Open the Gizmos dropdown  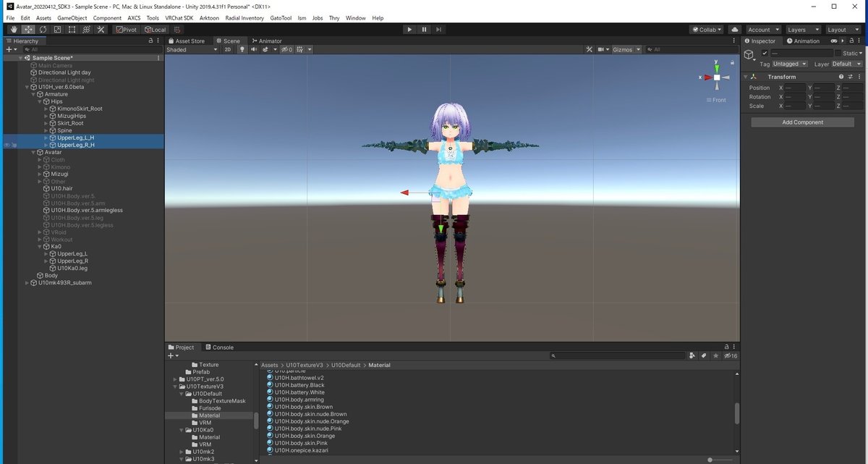pos(626,49)
